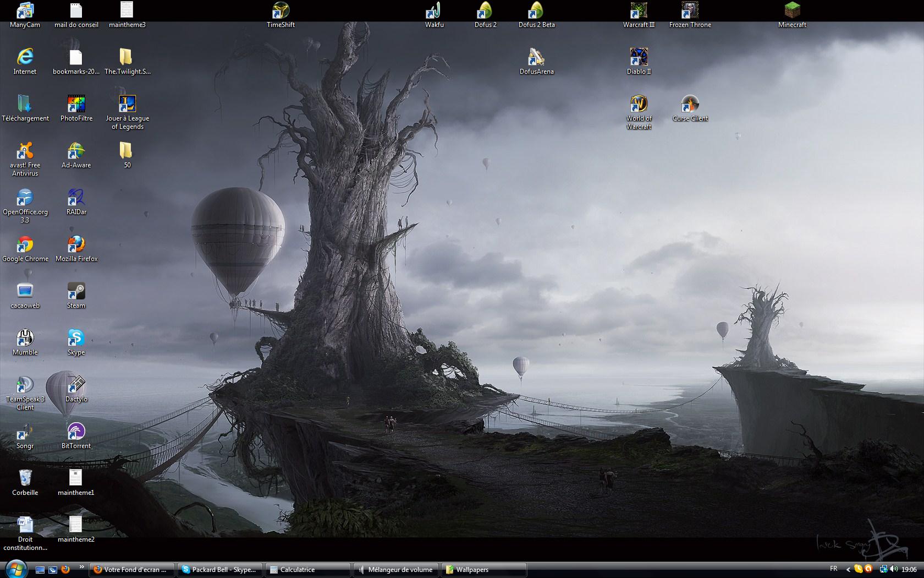Click the Wakfu game shortcut
This screenshot has height=578, width=924.
[x=434, y=10]
